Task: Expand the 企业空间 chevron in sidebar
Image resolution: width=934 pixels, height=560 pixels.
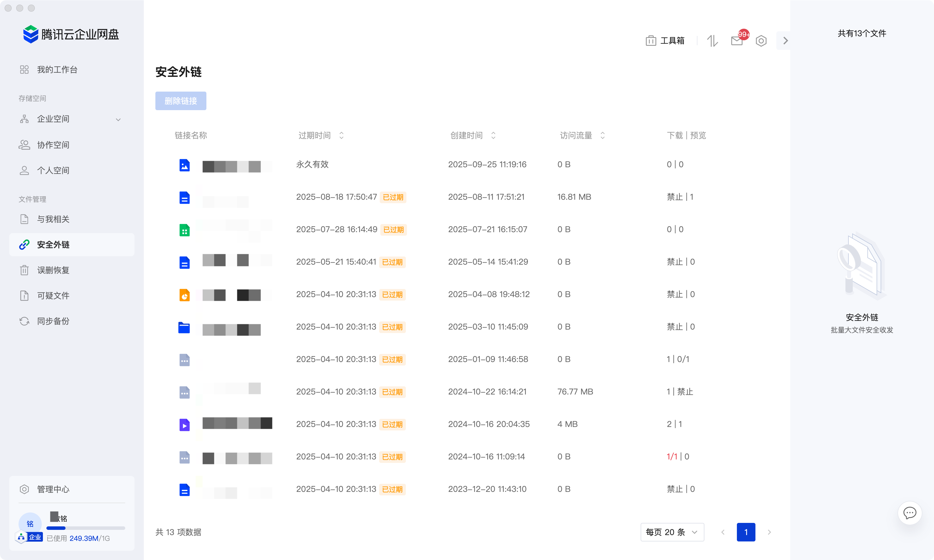Action: coord(118,120)
